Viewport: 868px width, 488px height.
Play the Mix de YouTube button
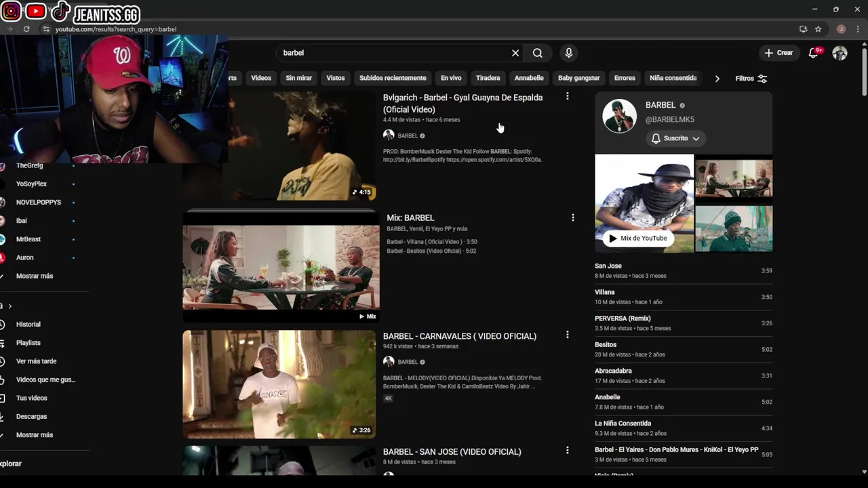pyautogui.click(x=637, y=238)
